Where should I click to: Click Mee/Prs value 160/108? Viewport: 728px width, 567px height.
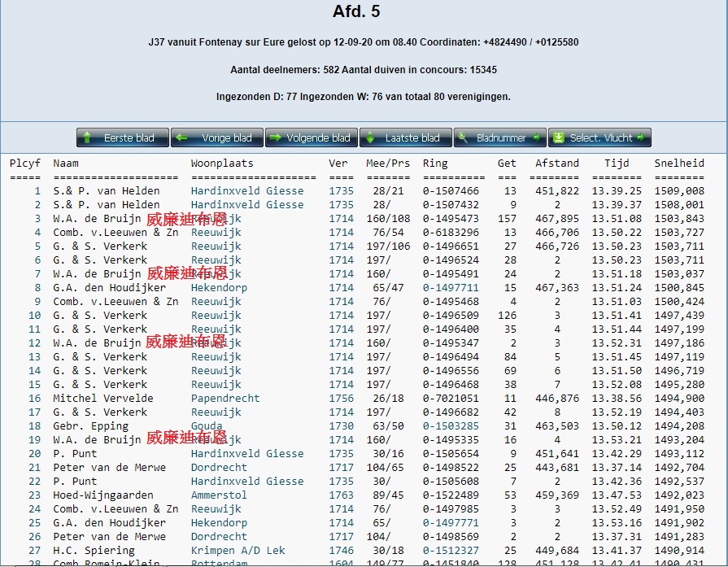click(x=388, y=219)
